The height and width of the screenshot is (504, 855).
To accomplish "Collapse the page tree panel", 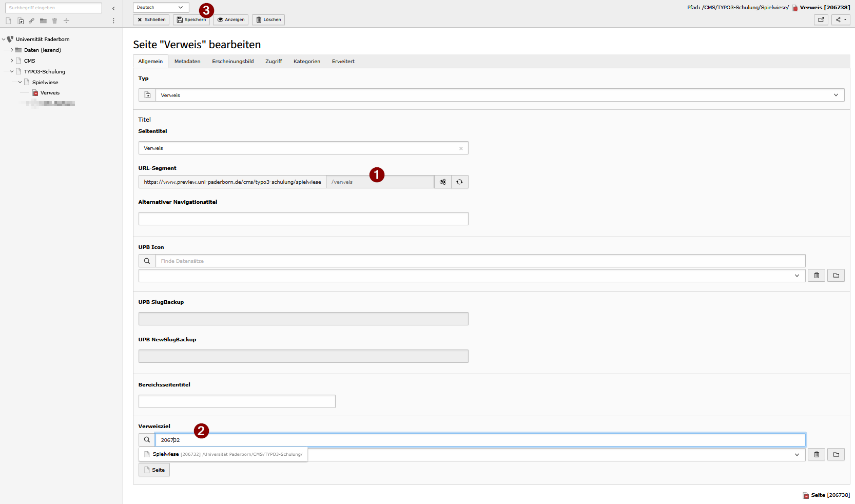I will tap(113, 8).
